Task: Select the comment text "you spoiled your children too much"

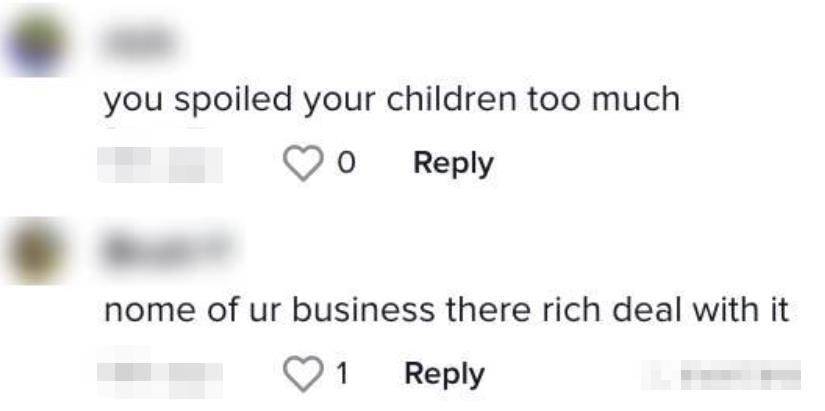Action: click(391, 100)
